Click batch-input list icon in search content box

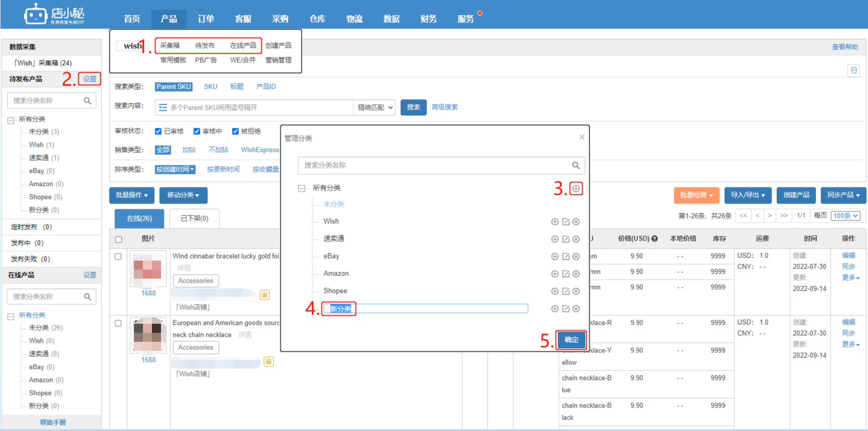click(x=163, y=107)
